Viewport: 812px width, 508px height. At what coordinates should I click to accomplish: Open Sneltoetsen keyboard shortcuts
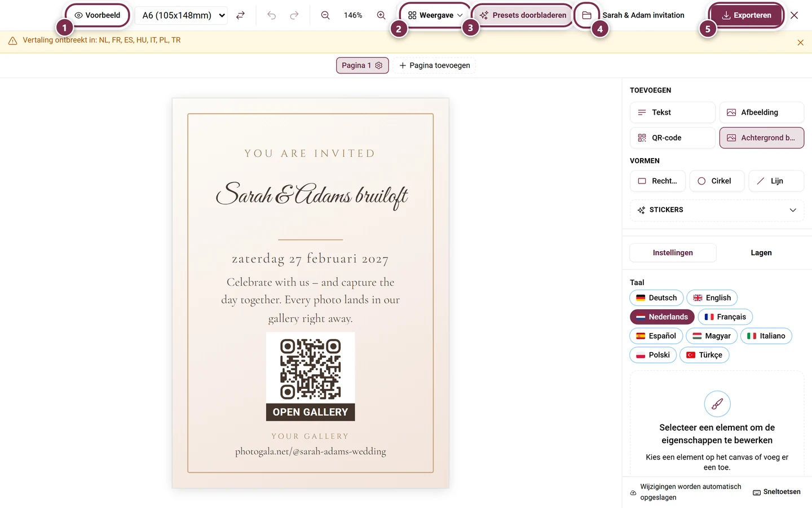click(x=776, y=492)
